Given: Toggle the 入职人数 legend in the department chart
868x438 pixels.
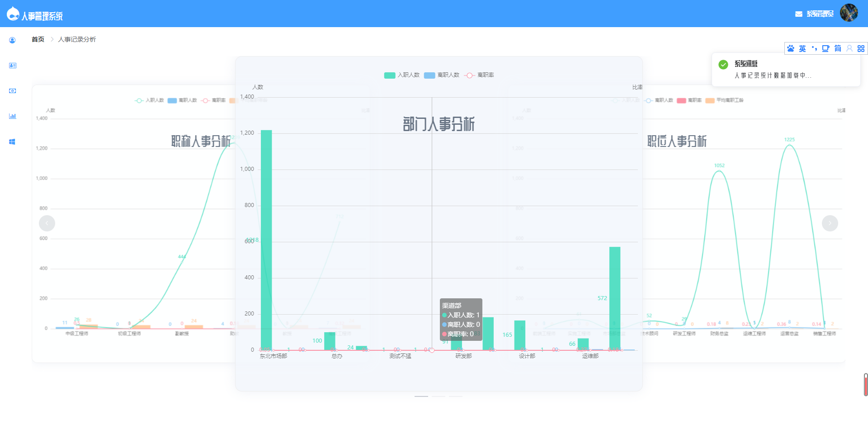Looking at the screenshot, I should click(401, 75).
